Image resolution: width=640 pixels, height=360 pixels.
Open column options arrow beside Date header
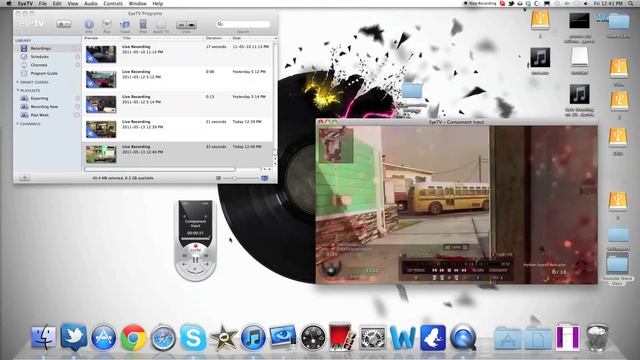(x=276, y=38)
